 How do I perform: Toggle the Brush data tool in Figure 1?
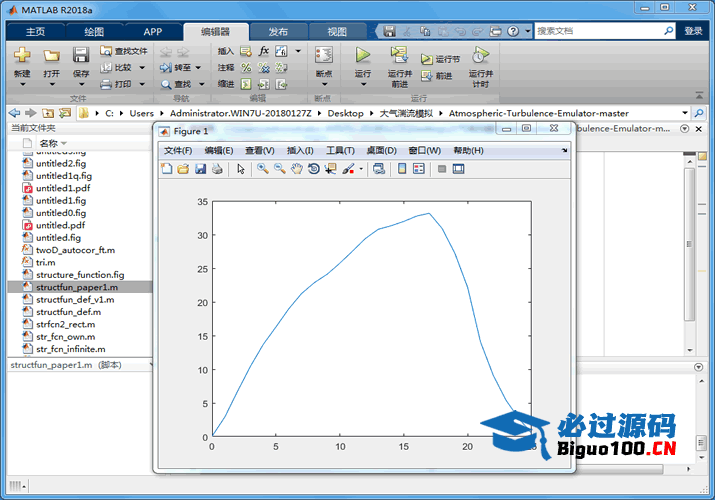point(348,169)
